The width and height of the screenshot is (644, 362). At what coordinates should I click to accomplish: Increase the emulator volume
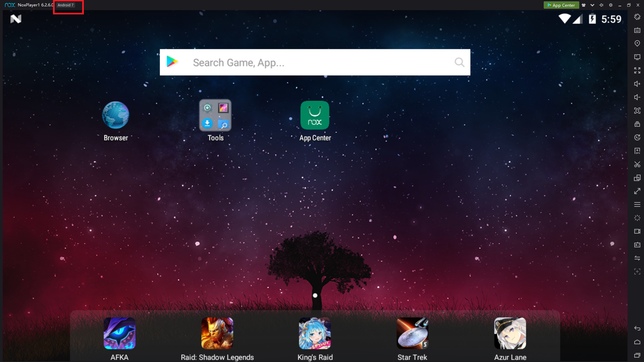(x=637, y=84)
